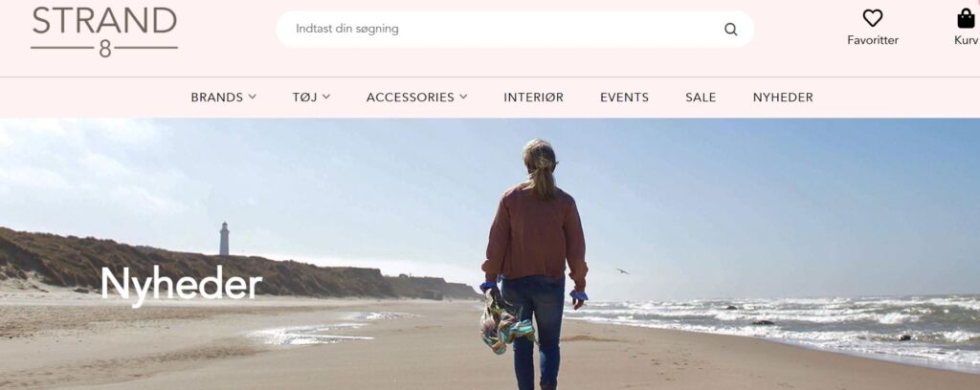Go to the Interiør page
The height and width of the screenshot is (390, 980).
pyautogui.click(x=534, y=97)
